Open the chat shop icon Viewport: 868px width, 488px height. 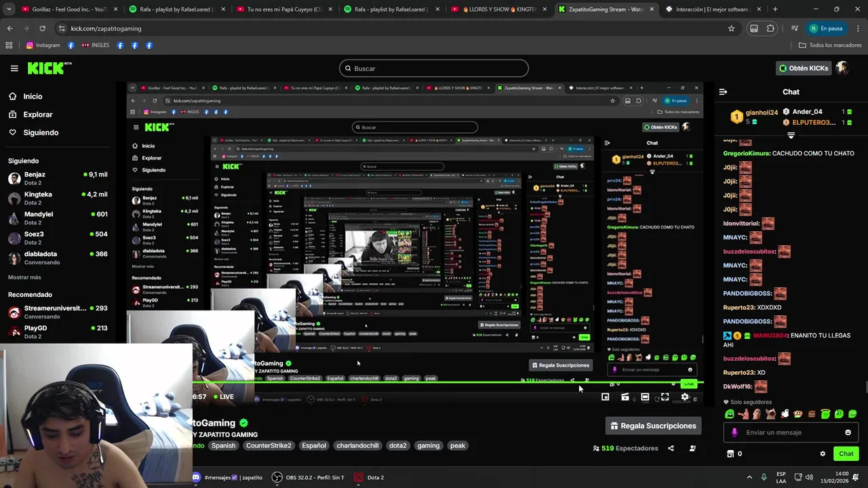click(x=730, y=453)
